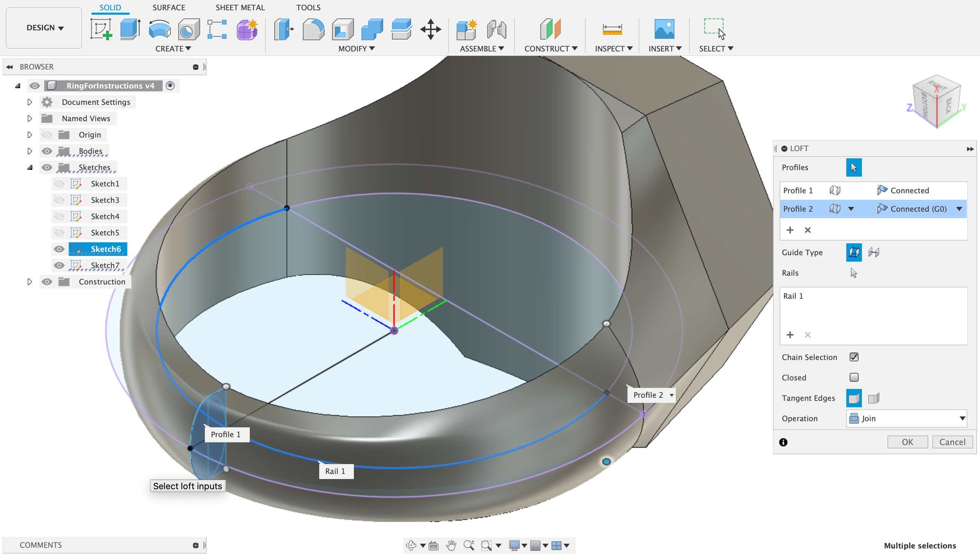Enable the Closed option in Loft dialog
Screen dimensions: 980x556
pyautogui.click(x=854, y=377)
